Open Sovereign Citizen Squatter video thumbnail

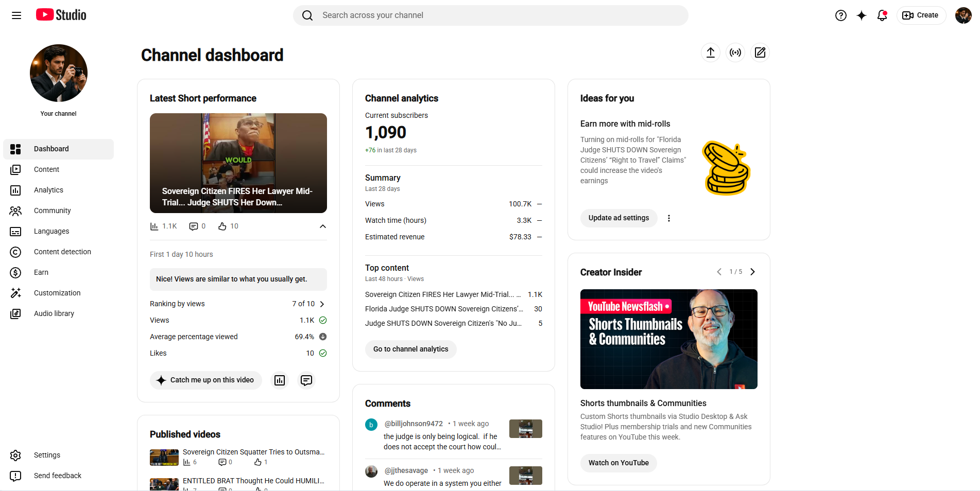(x=164, y=458)
